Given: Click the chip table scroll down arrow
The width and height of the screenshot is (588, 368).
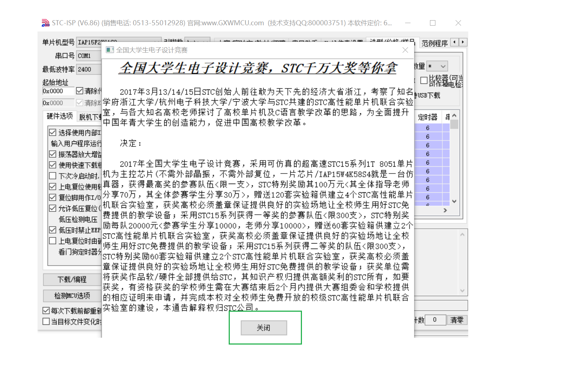Looking at the screenshot, I should (454, 201).
